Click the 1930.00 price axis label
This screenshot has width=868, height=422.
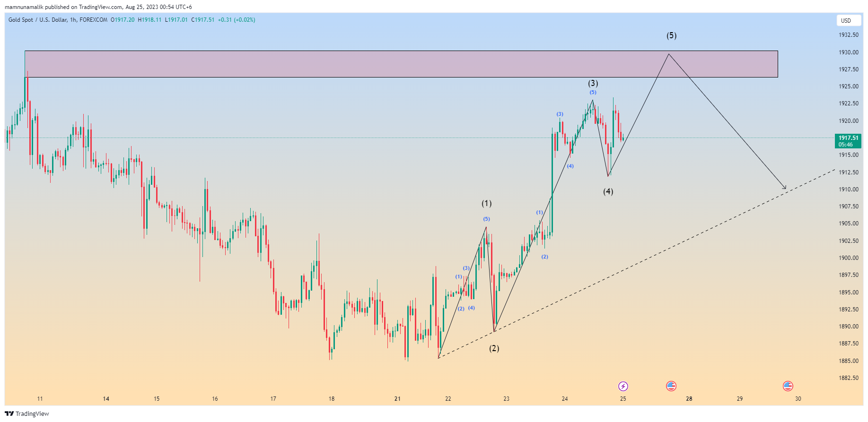pyautogui.click(x=849, y=52)
